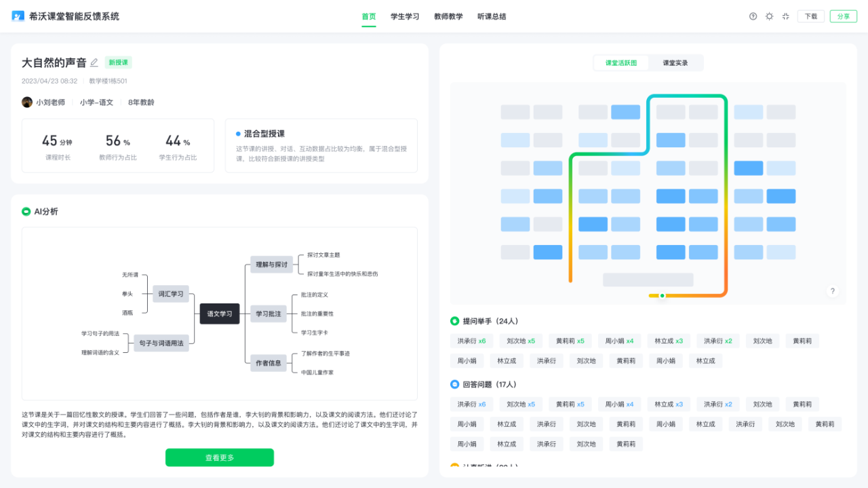Switch to 课堂活跃图 view toggle
868x488 pixels.
coord(621,63)
